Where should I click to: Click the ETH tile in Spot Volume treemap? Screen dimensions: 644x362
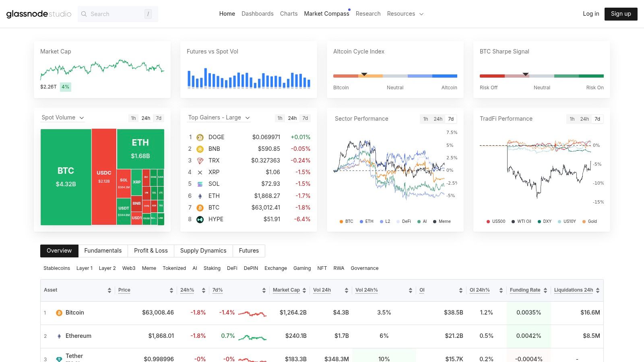tap(140, 149)
